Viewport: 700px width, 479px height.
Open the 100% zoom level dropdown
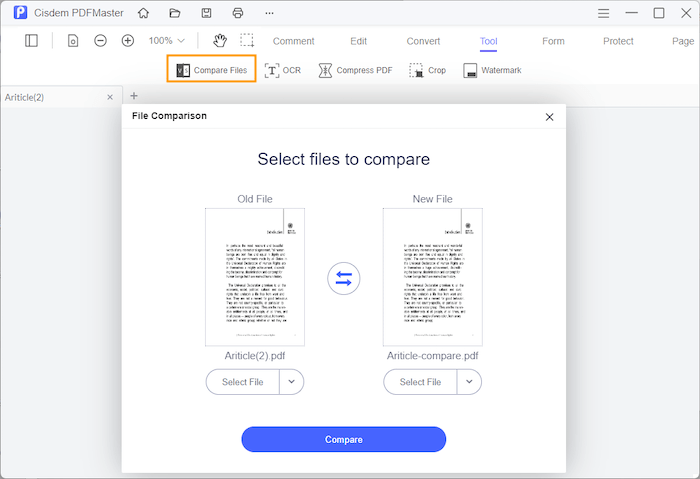[x=167, y=41]
